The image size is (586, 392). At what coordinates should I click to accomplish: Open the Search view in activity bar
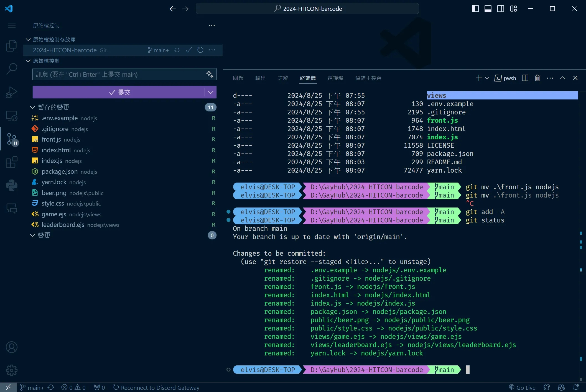point(11,69)
